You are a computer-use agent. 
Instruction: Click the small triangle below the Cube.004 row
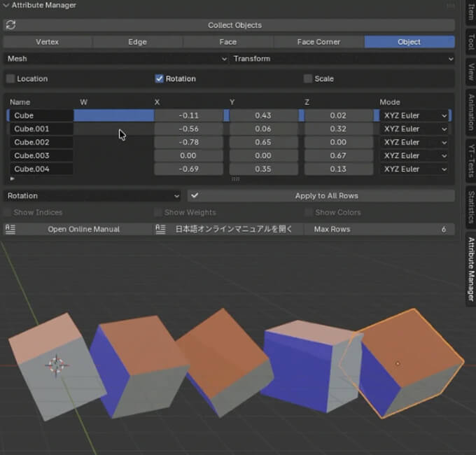point(11,179)
